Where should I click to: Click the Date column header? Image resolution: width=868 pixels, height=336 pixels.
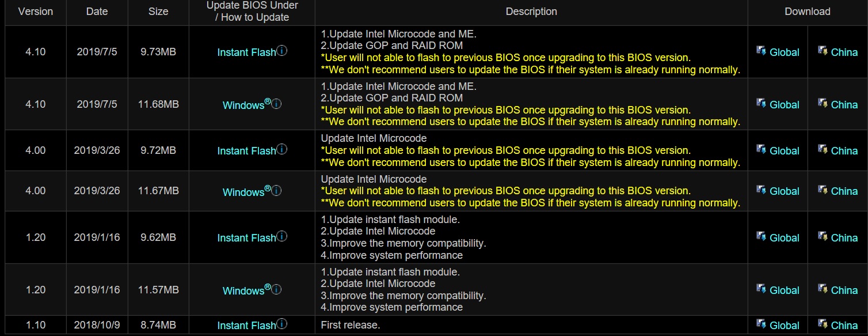click(97, 12)
